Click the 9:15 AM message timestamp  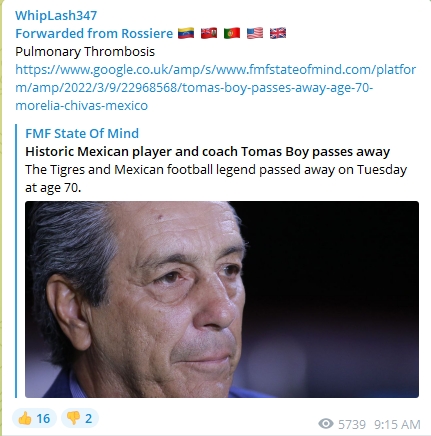pos(397,424)
